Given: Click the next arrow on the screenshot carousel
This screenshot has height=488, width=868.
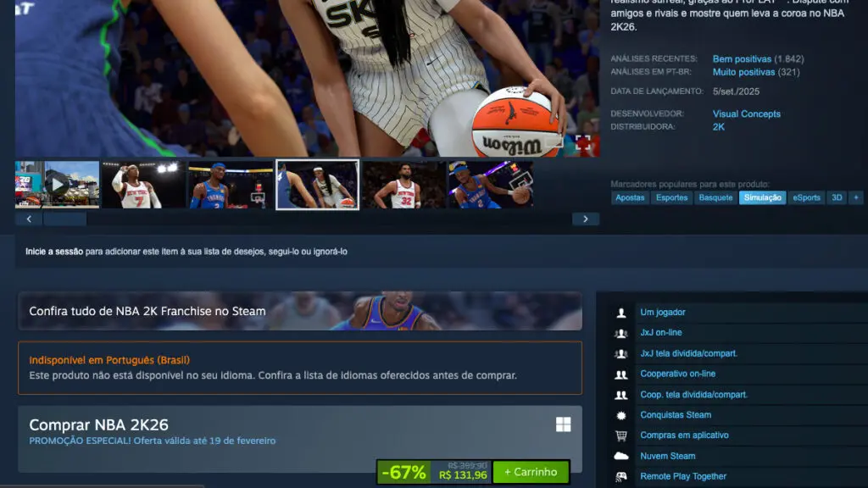Looking at the screenshot, I should pos(586,218).
